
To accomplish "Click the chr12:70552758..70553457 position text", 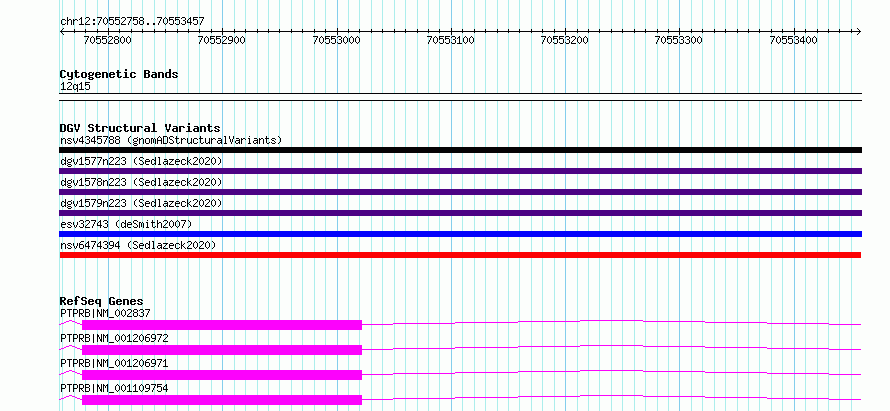I will click(x=132, y=21).
